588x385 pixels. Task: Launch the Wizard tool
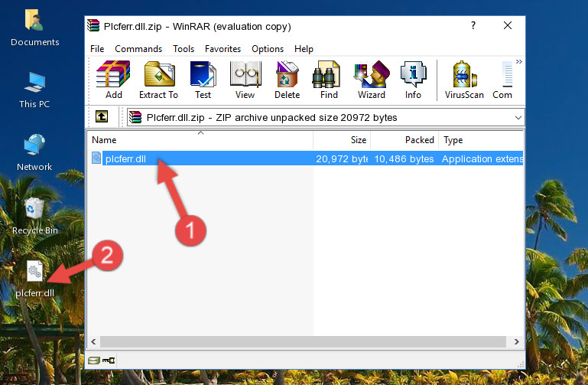(x=372, y=80)
